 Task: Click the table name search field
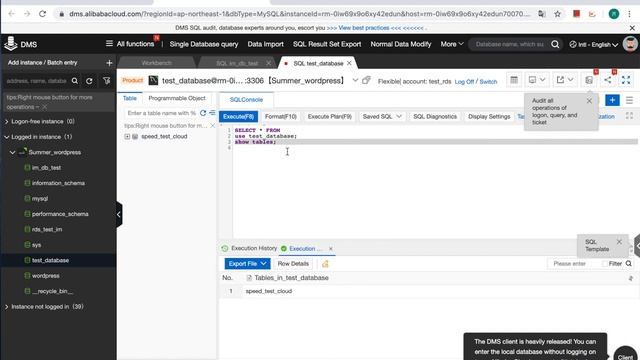(161, 113)
